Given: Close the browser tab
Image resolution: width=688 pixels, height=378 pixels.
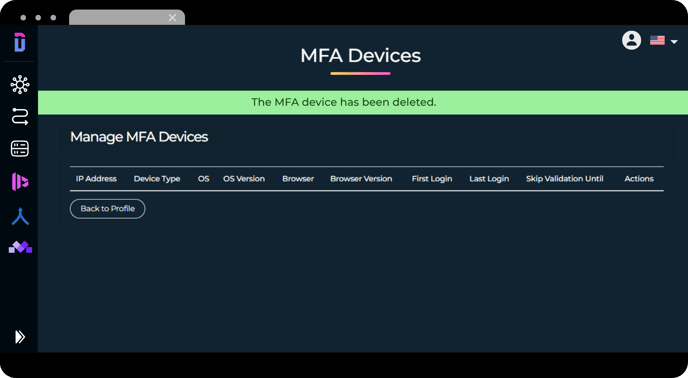Looking at the screenshot, I should (172, 18).
